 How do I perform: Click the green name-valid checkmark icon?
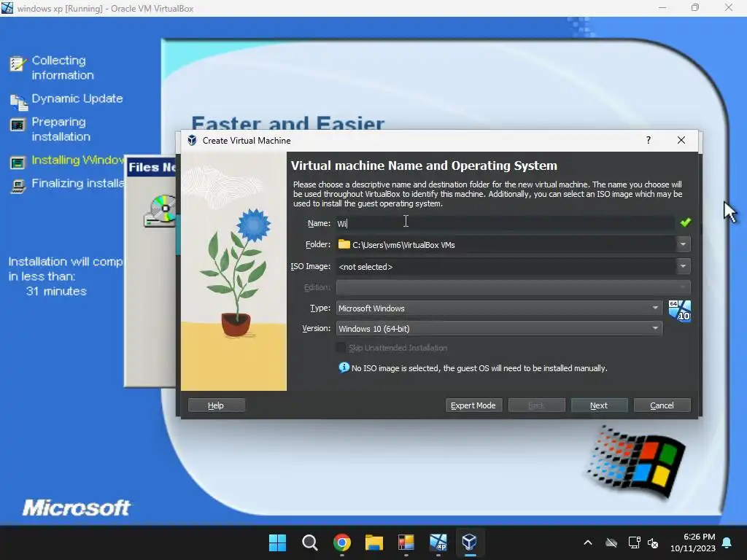pos(685,222)
